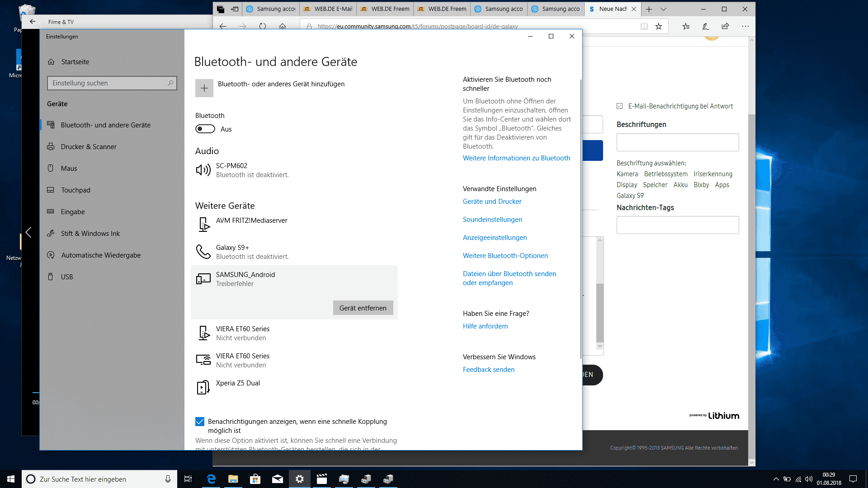868x488 pixels.
Task: Open USB settings page
Action: click(112, 277)
